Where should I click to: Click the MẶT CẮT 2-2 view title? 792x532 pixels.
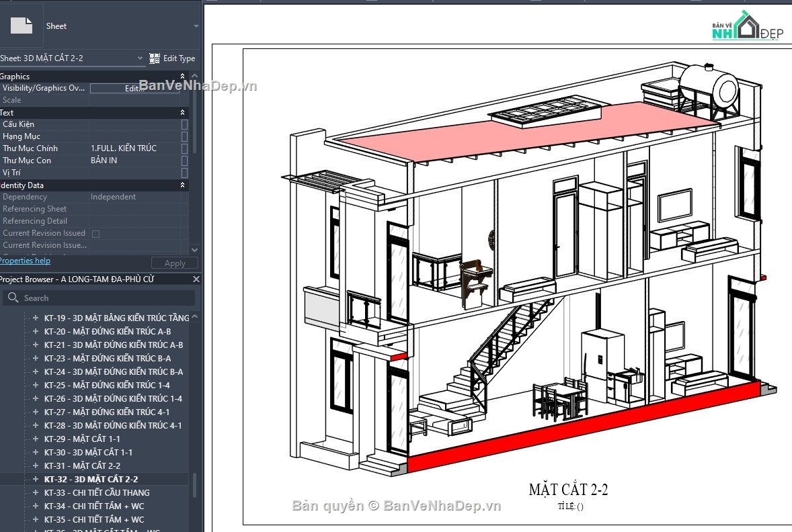pos(568,490)
